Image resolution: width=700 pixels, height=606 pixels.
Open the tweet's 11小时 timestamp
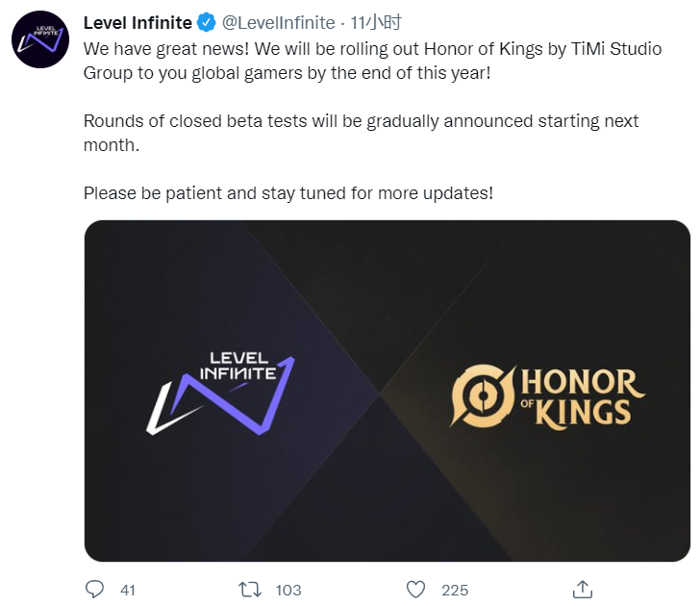pos(376,22)
